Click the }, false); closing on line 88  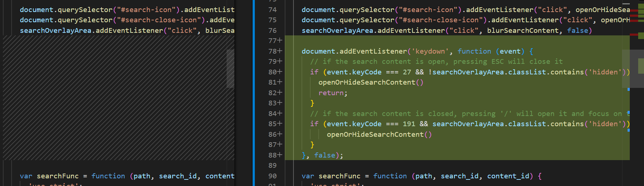[323, 155]
